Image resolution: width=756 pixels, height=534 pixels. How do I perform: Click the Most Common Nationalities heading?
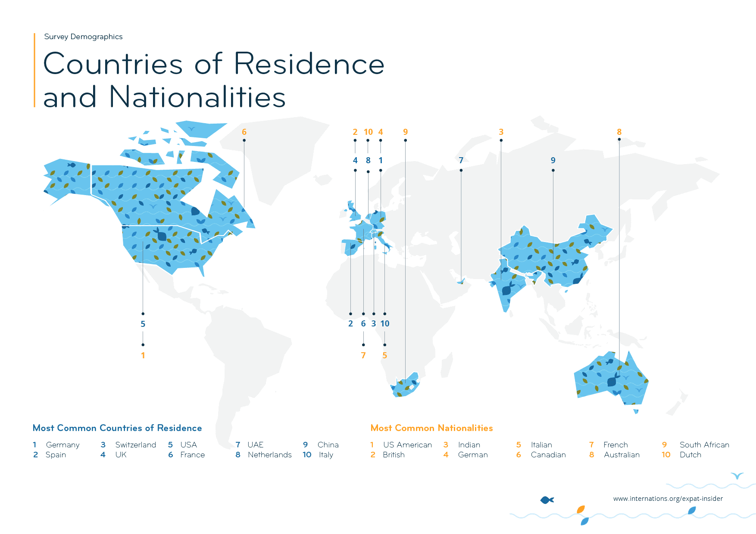431,428
